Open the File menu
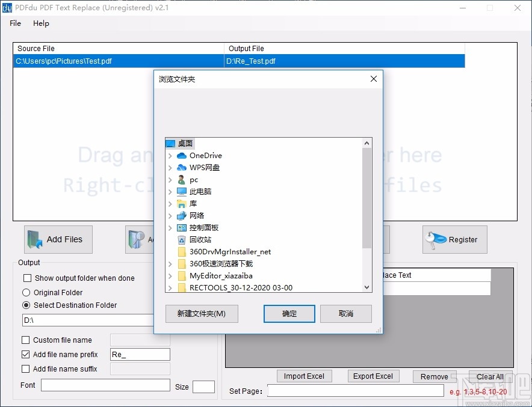532x407 pixels. click(x=14, y=23)
